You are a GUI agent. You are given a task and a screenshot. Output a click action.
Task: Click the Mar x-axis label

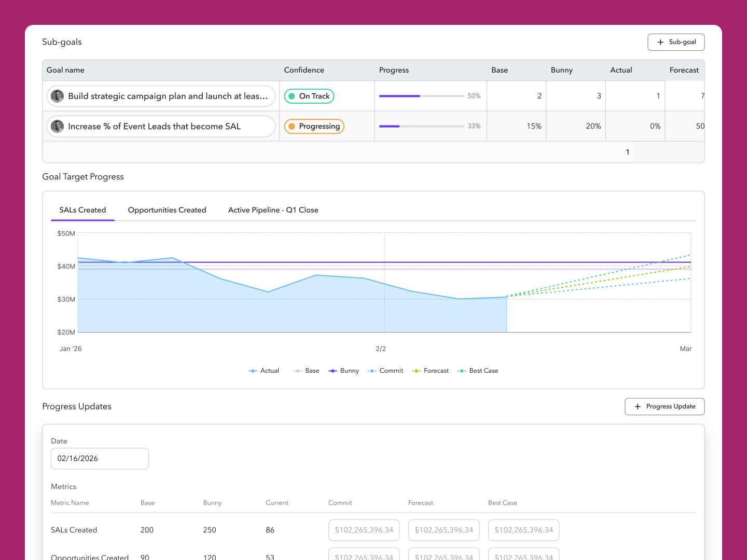point(686,349)
